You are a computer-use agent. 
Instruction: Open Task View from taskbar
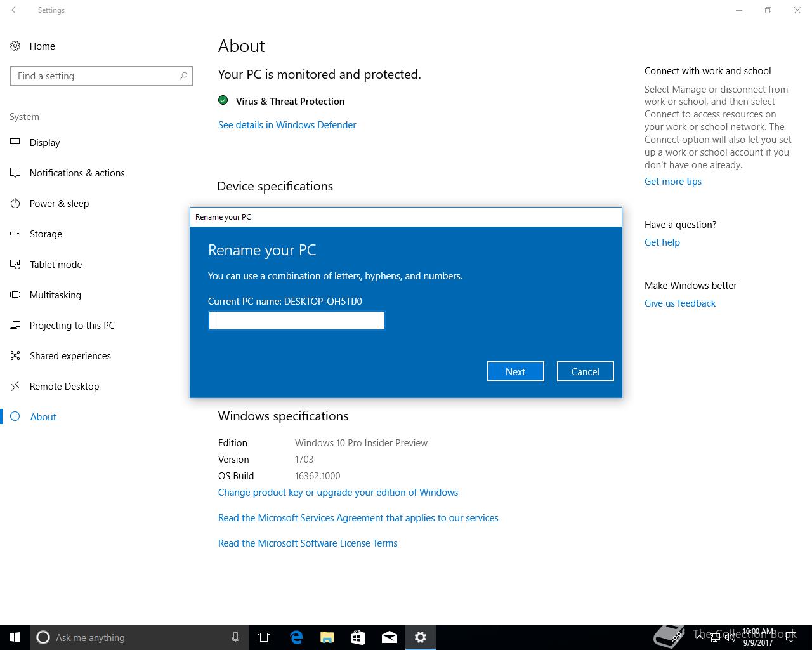point(264,637)
